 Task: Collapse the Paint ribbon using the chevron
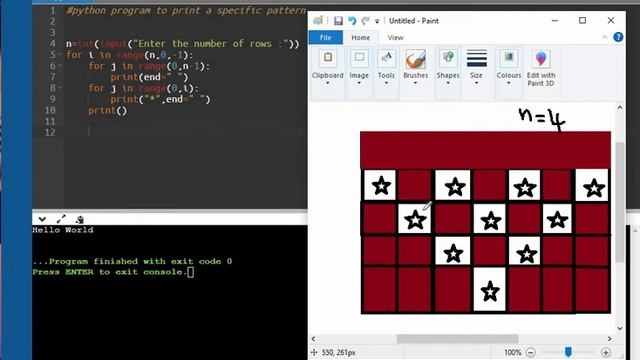tap(604, 37)
